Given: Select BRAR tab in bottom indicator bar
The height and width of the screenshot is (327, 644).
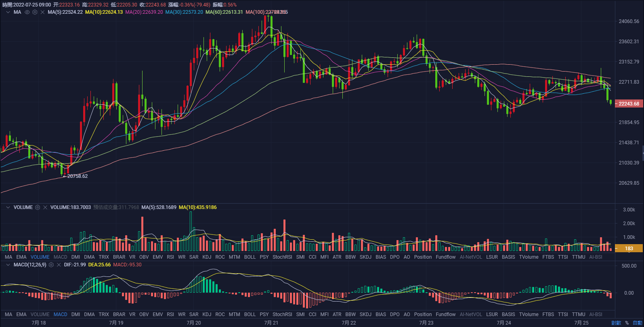Looking at the screenshot, I should [119, 314].
